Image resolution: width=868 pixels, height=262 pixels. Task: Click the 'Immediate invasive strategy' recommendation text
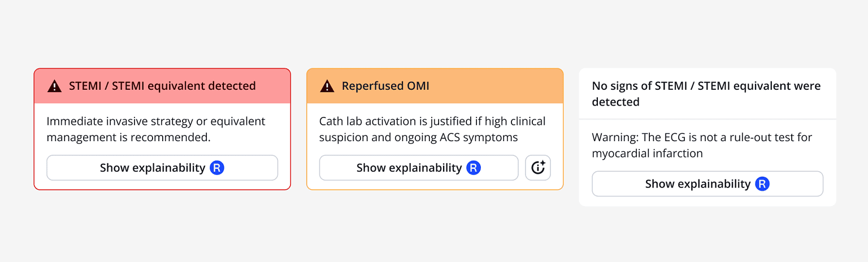pos(155,121)
